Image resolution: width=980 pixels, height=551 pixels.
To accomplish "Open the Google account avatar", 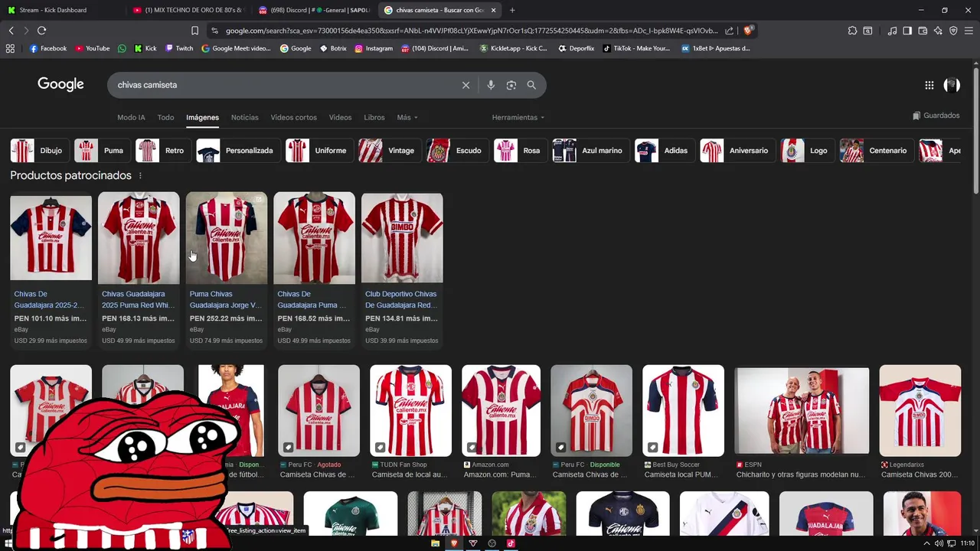I will click(952, 85).
